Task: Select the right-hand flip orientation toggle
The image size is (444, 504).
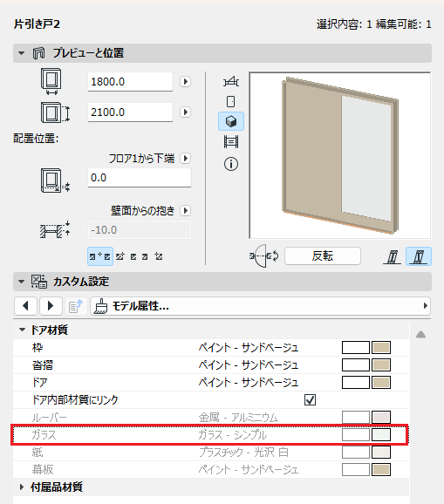Action: coord(419,256)
